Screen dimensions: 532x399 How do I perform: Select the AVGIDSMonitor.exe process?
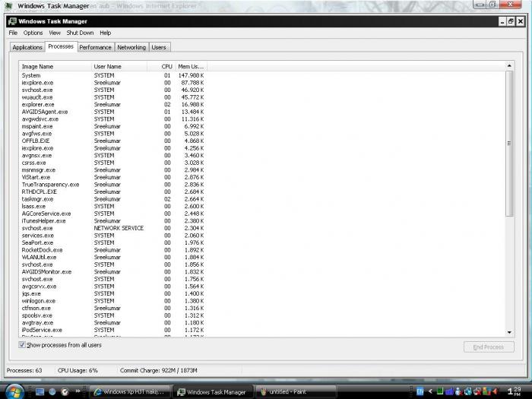click(x=113, y=272)
